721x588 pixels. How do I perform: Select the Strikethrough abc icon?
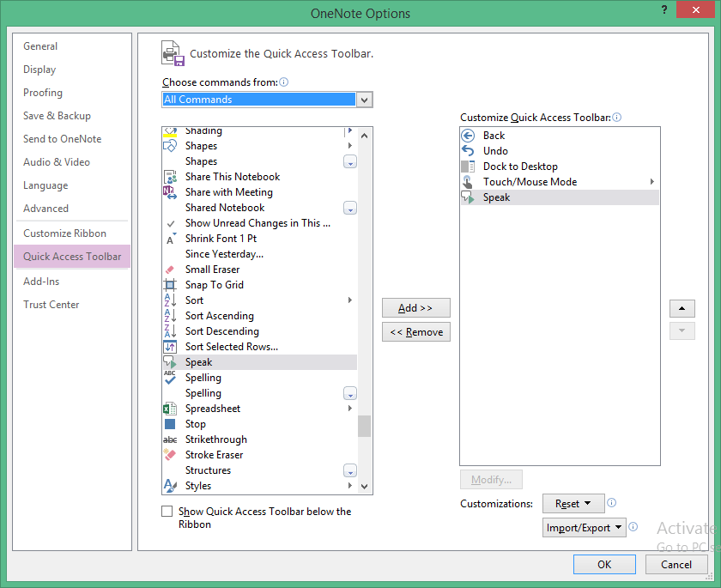tap(170, 440)
